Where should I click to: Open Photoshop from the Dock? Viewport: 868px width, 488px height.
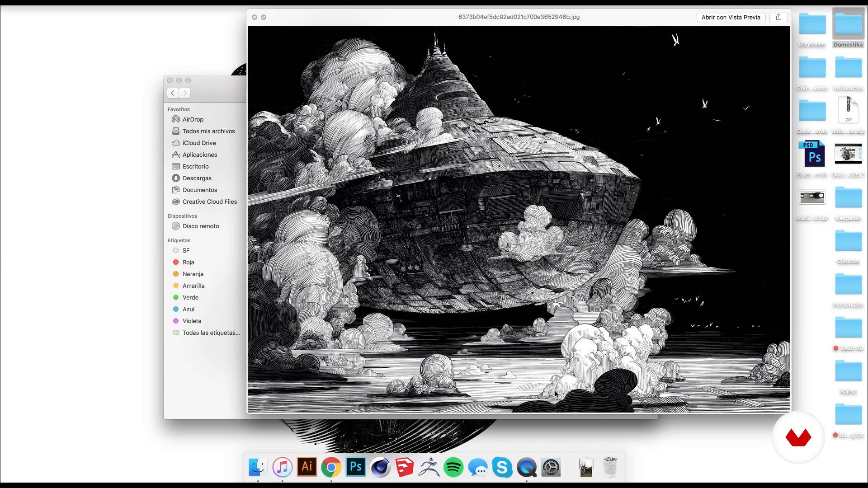pyautogui.click(x=356, y=467)
